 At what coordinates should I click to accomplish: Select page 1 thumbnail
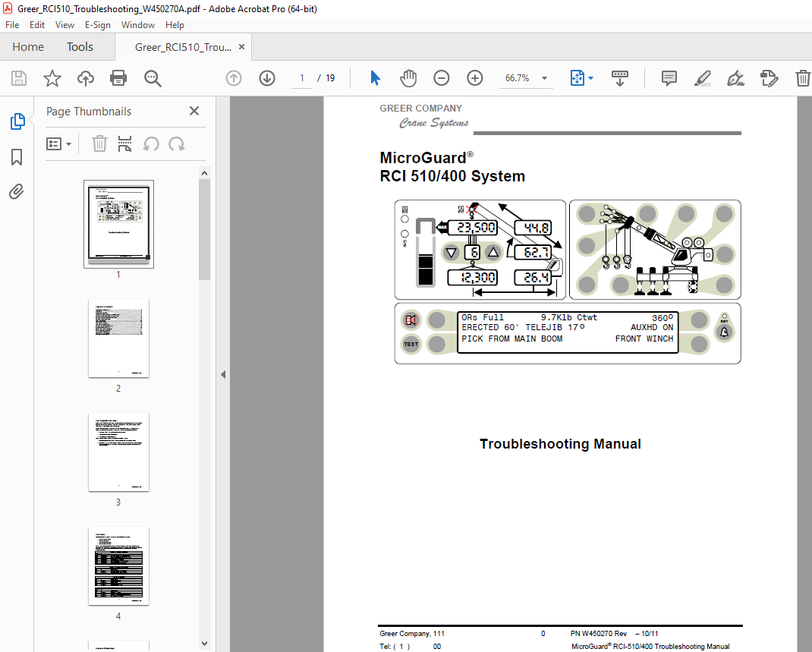[118, 224]
